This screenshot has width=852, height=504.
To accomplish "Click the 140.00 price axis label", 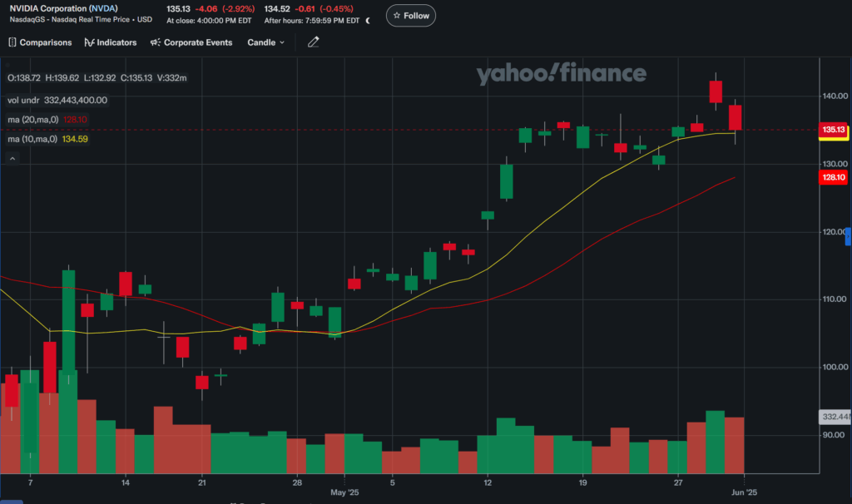I will 835,96.
